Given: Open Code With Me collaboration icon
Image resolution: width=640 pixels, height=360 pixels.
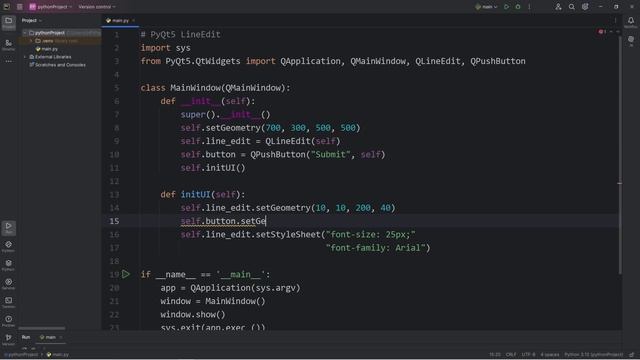Looking at the screenshot, I should click(x=558, y=7).
